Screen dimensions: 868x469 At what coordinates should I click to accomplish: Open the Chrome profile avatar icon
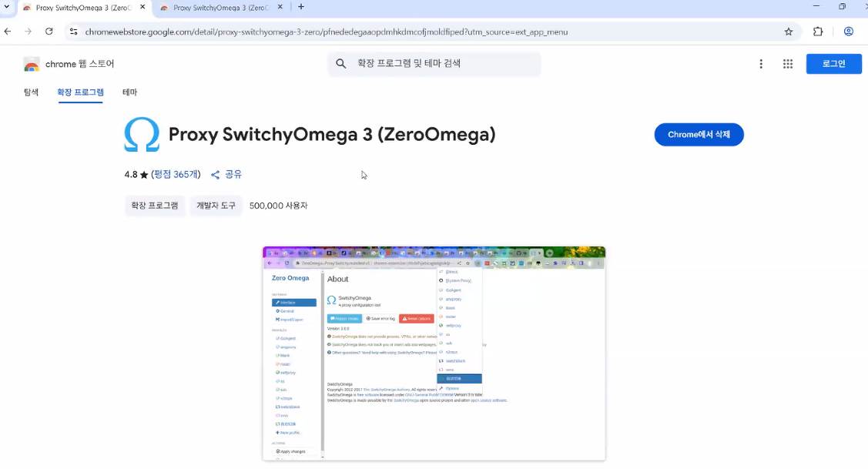(848, 32)
